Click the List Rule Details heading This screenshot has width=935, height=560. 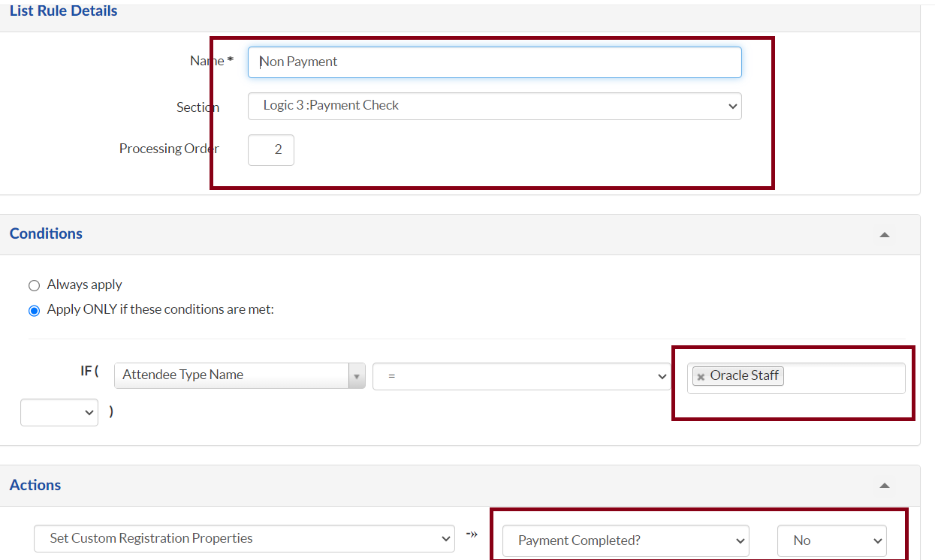[63, 11]
